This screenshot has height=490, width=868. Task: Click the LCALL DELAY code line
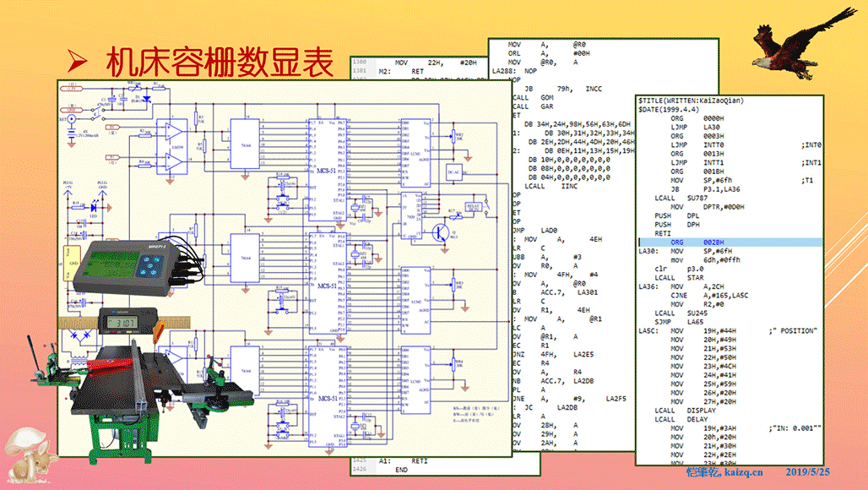(x=681, y=420)
